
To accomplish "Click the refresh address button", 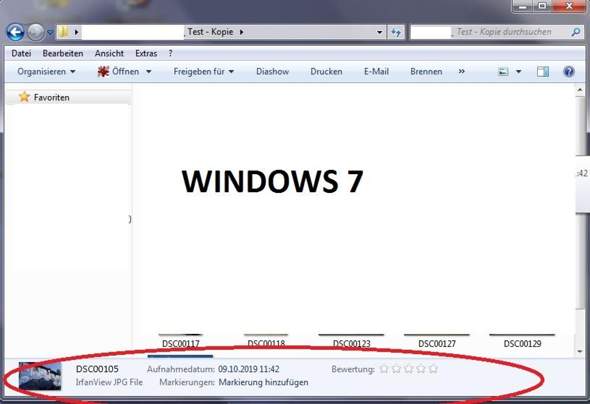I will point(396,32).
